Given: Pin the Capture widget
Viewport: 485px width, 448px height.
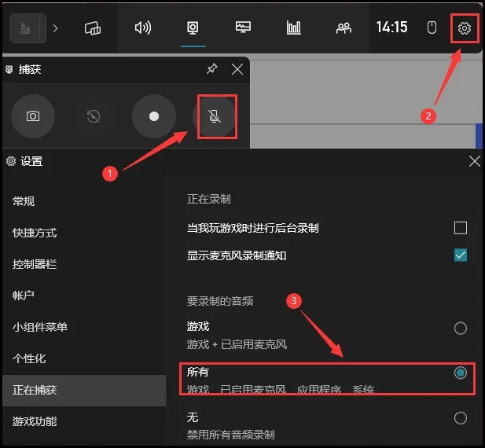Looking at the screenshot, I should [212, 68].
